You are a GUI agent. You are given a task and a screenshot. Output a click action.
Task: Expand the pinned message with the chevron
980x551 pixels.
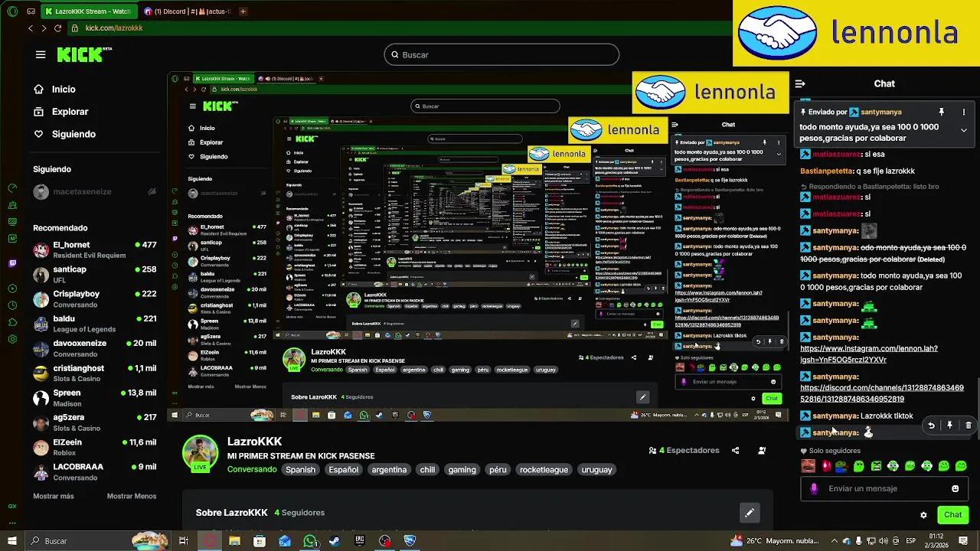pyautogui.click(x=964, y=130)
